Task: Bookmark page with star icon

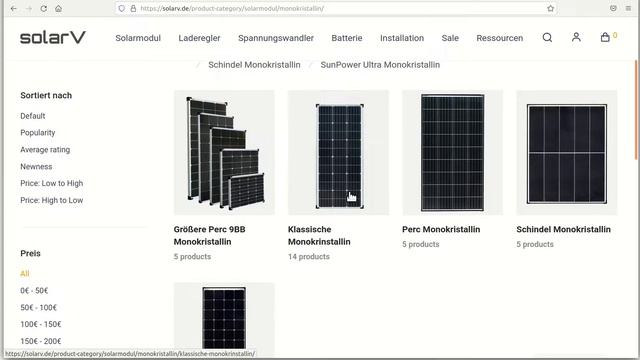Action: pos(550,8)
